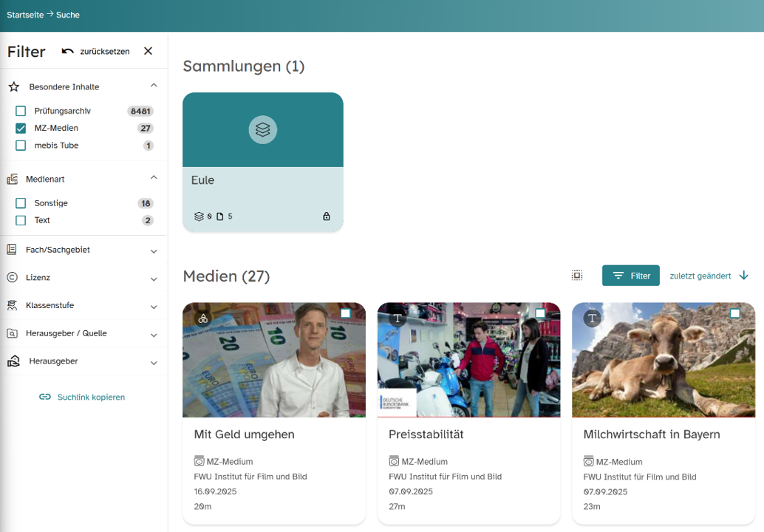This screenshot has width=764, height=532.
Task: Expand the Klassenstufe filter section
Action: [x=154, y=307]
